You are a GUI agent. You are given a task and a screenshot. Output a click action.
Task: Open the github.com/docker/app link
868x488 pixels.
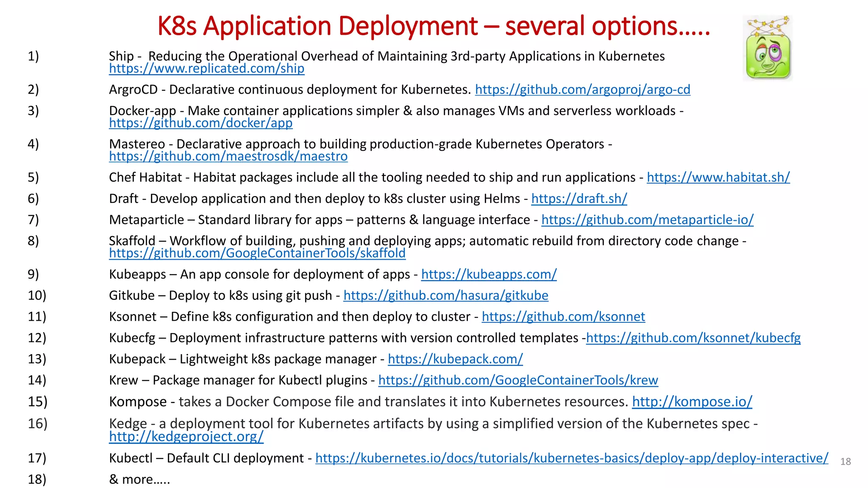pos(201,123)
